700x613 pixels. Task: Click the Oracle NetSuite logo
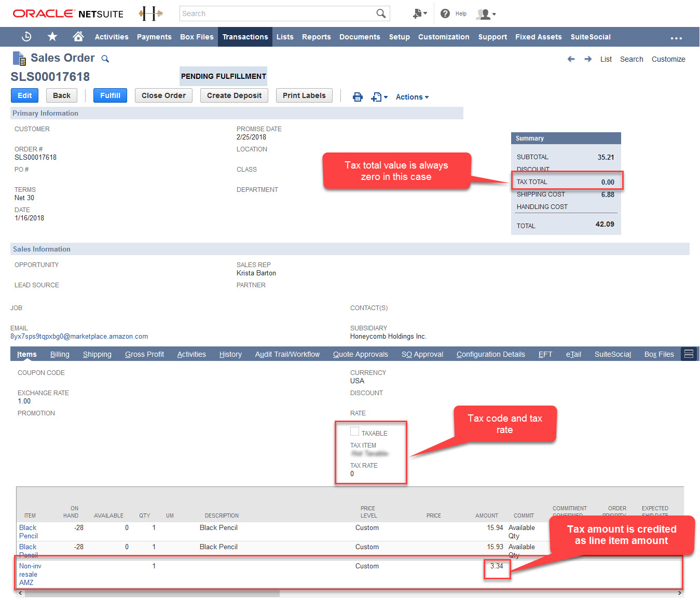[x=68, y=13]
